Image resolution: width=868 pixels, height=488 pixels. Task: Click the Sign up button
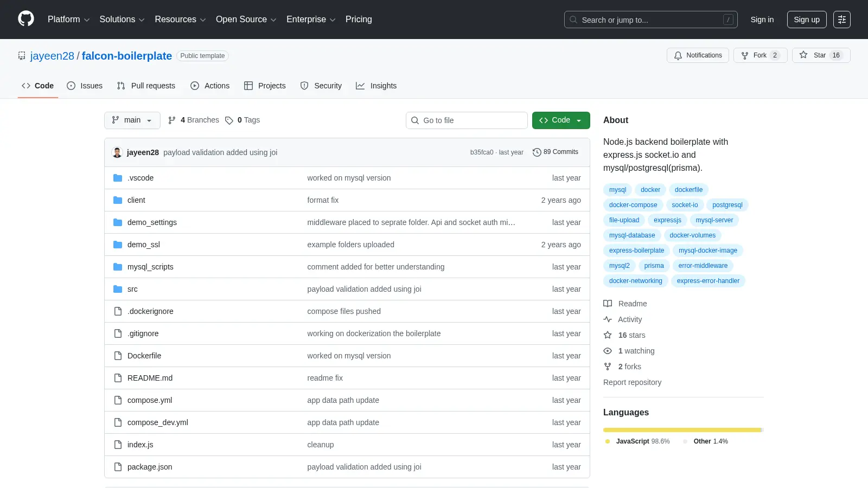click(807, 20)
